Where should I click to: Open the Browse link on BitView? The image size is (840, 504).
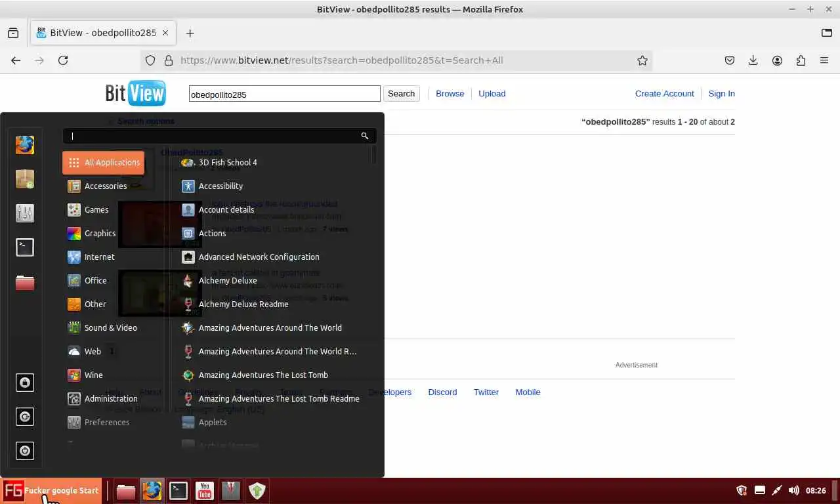point(450,93)
